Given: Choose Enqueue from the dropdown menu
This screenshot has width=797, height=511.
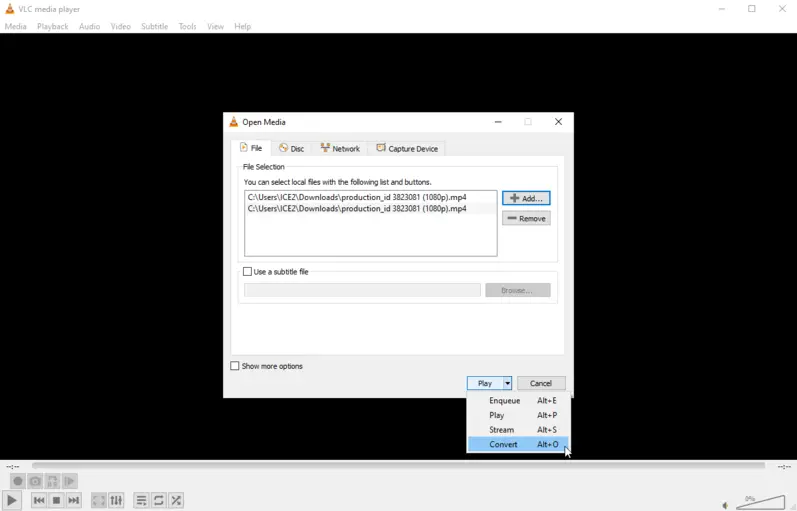Looking at the screenshot, I should coord(518,401).
